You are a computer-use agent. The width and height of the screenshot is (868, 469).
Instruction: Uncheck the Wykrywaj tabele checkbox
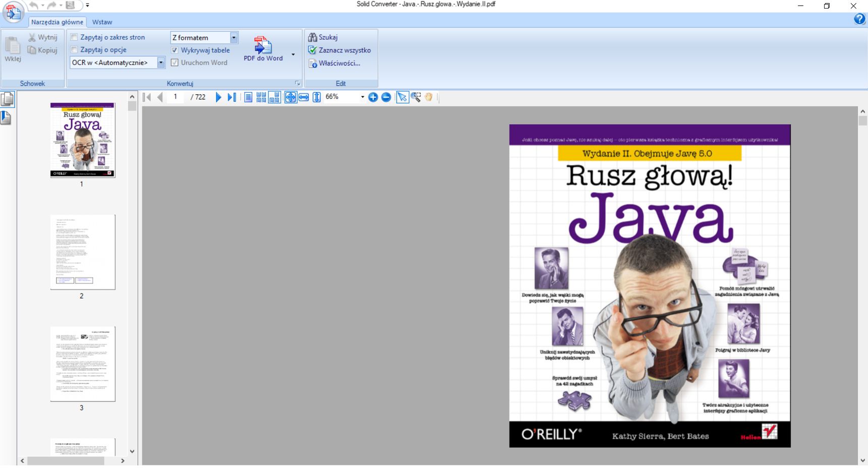(175, 50)
